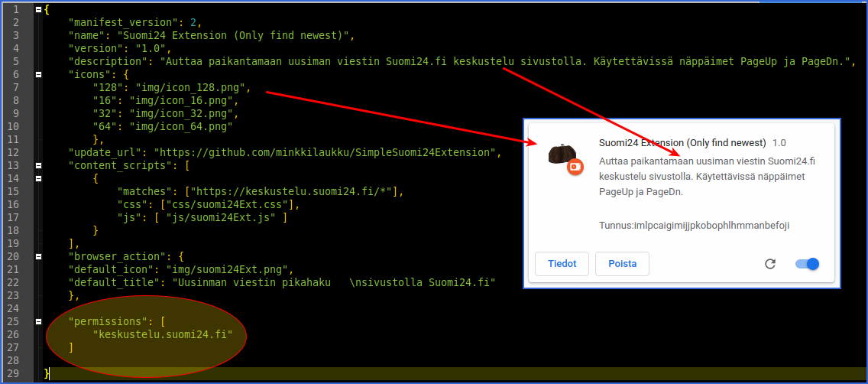Click "img/icon_128.png" path value

(189, 87)
